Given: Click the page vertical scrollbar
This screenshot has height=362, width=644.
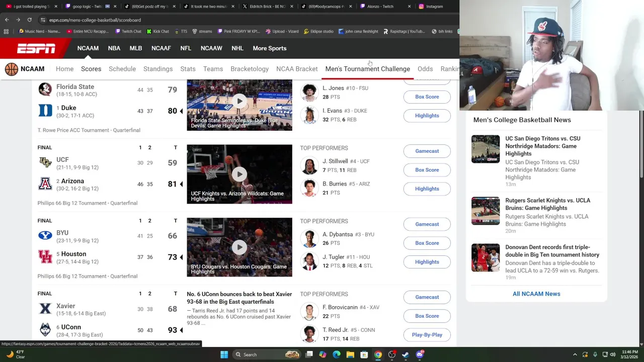Looking at the screenshot, I should pyautogui.click(x=641, y=143).
